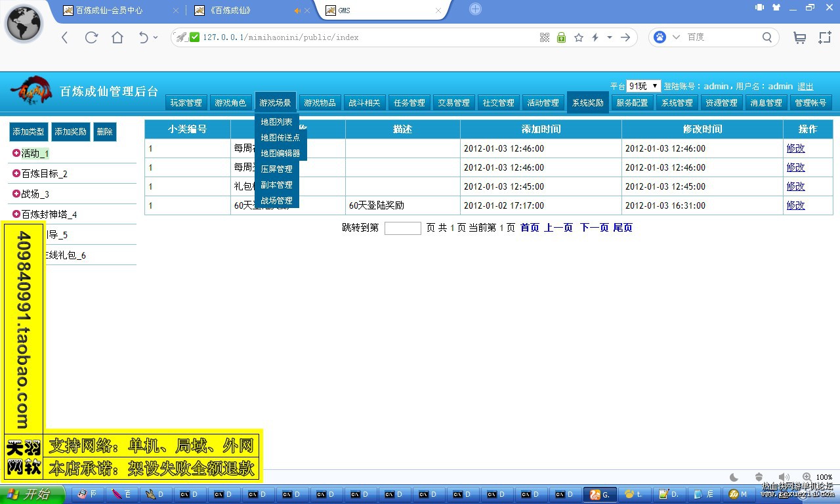Screen dimensions: 840x504
Task: Open the 游戏角色 menu
Action: (x=230, y=103)
